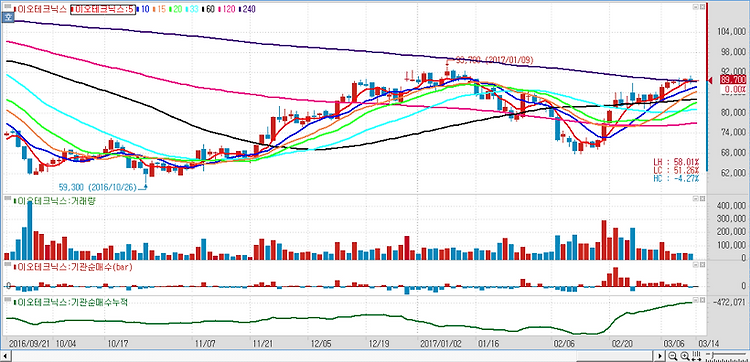Select the 60-day moving average legend
Screen dimensions: 750x362
(208, 9)
